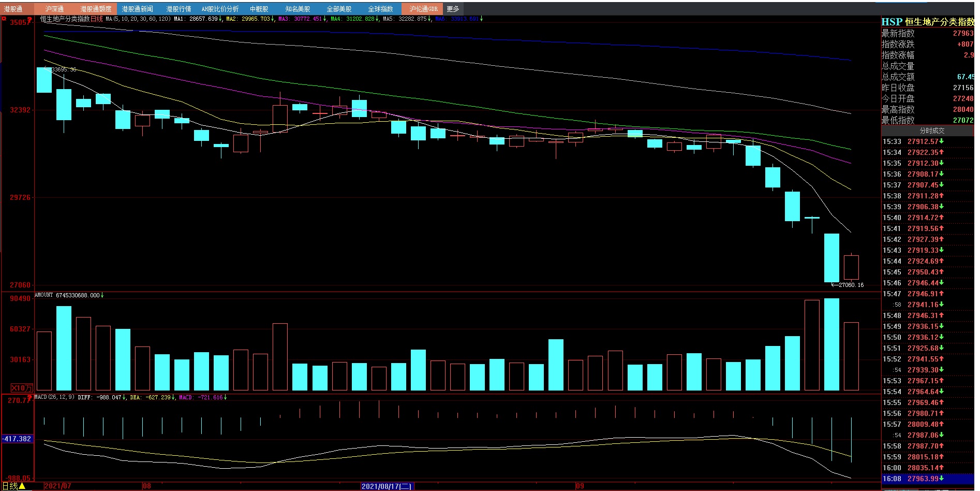Click the 恒生地产分类指数 chart title
980x491 pixels.
click(x=65, y=19)
